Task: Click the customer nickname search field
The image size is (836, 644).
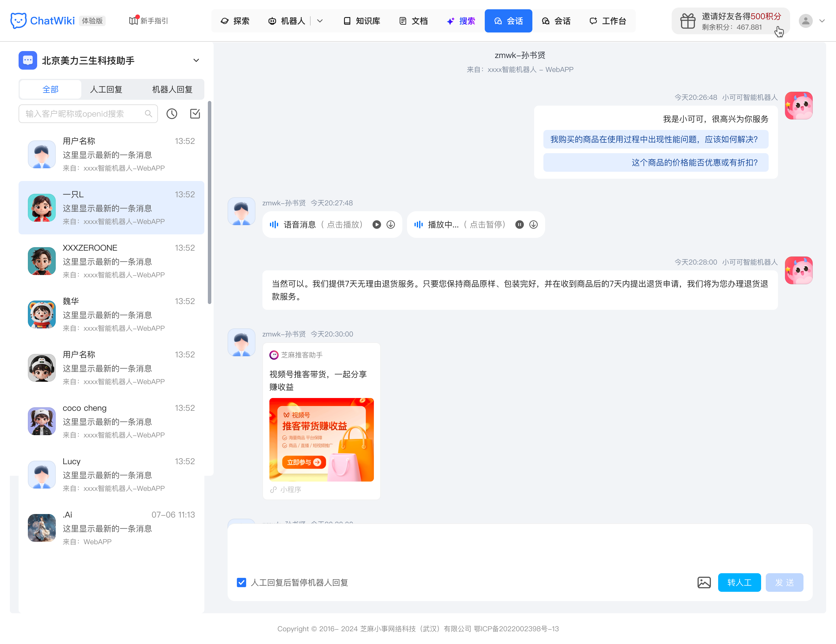Action: [88, 114]
